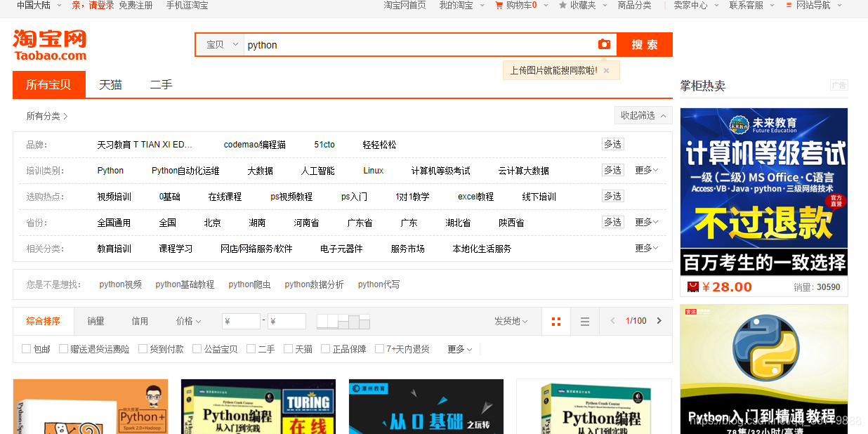Open the 所有分类 breadcrumb
The height and width of the screenshot is (434, 868).
point(47,116)
